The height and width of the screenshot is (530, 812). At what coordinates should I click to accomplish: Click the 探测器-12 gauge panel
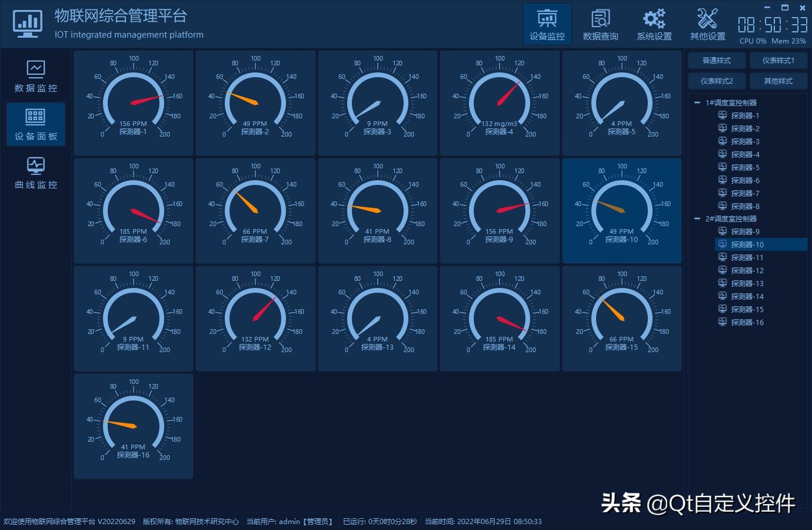click(x=255, y=319)
